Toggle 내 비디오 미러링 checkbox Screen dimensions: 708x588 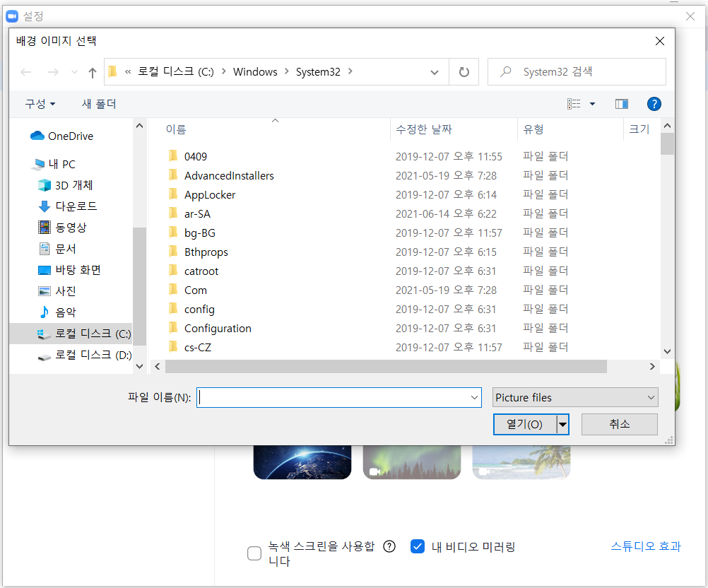click(x=418, y=546)
